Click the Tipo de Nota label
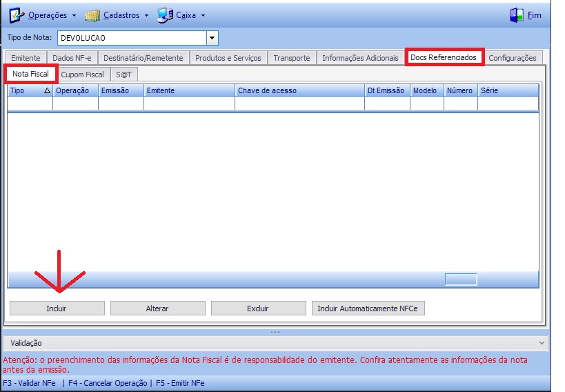 [x=30, y=37]
